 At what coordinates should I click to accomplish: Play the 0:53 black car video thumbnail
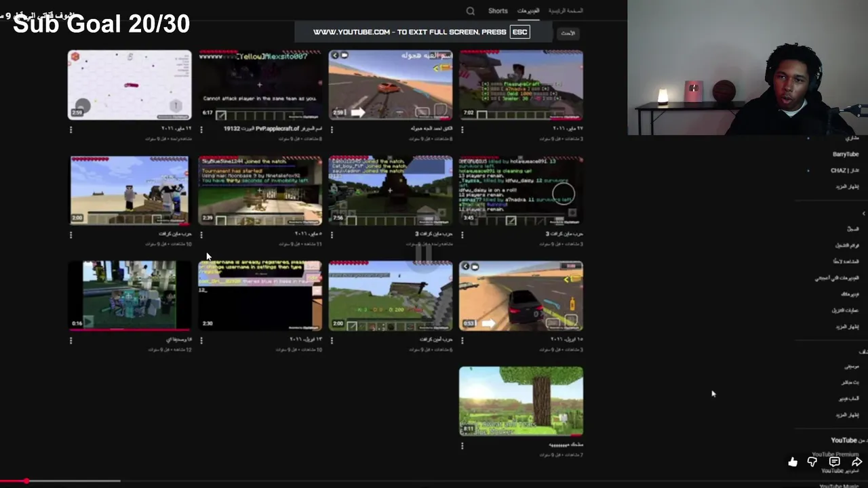(521, 296)
